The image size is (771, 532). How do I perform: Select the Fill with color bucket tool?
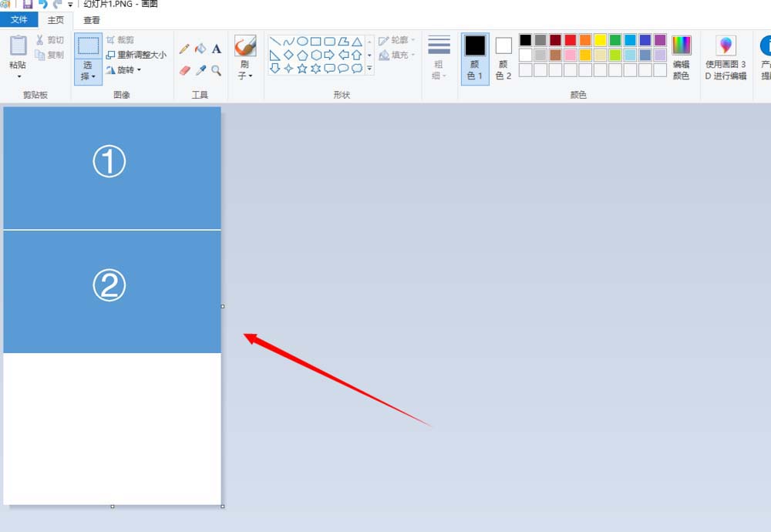click(x=200, y=49)
